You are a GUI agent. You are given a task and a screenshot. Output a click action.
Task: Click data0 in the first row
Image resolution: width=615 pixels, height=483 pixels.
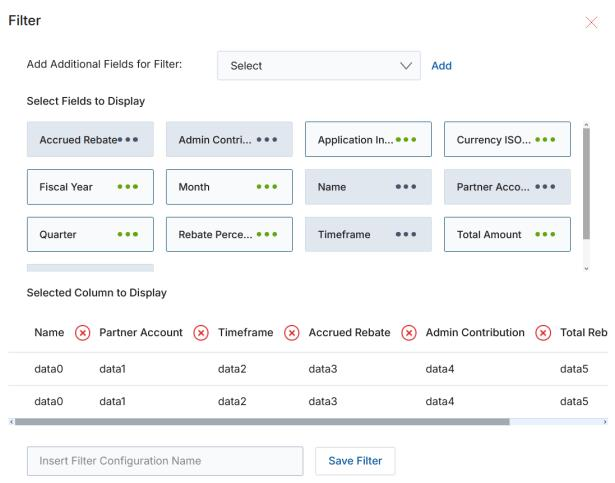click(49, 369)
